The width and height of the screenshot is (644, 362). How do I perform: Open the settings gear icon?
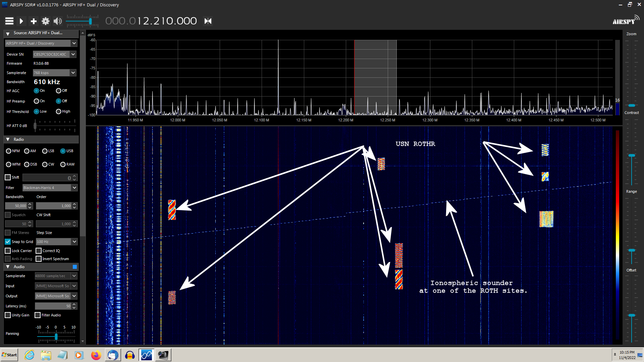point(45,21)
